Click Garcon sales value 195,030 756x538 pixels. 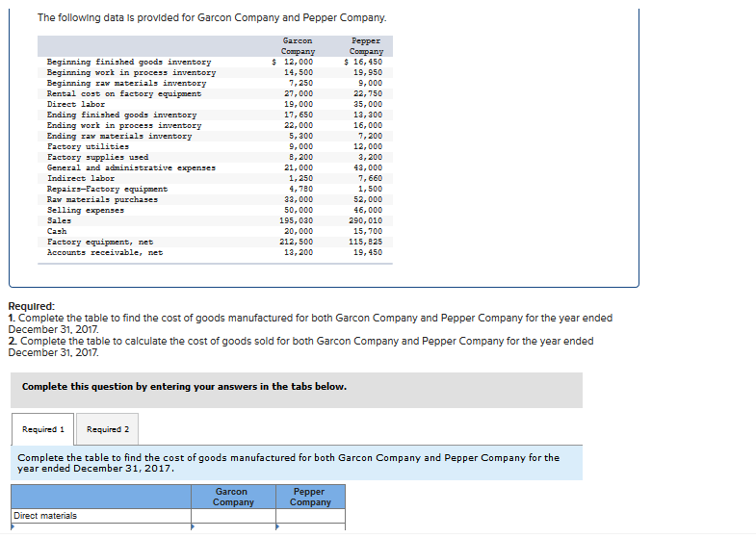point(296,221)
